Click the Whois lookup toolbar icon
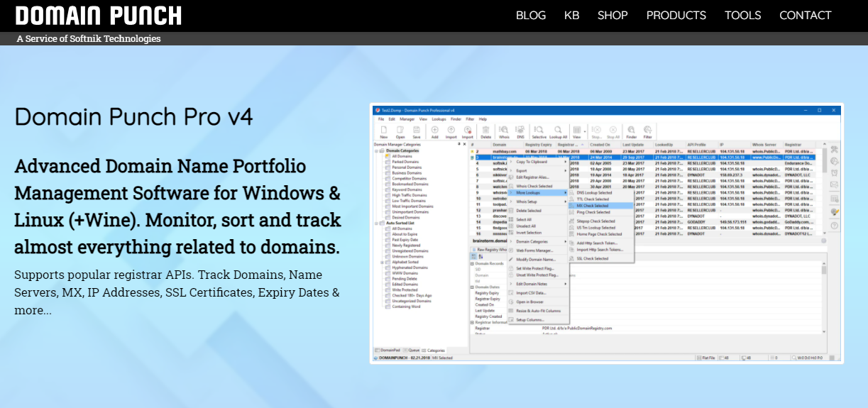The image size is (868, 408). tap(504, 132)
